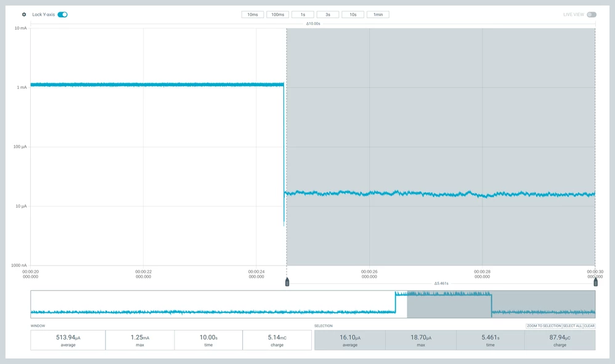Set time window to 100ms

pyautogui.click(x=278, y=15)
